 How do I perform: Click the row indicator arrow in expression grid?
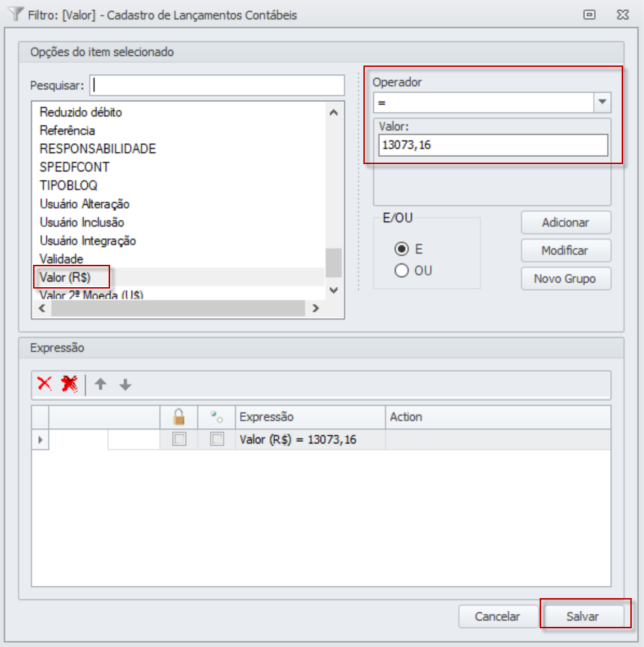[40, 440]
